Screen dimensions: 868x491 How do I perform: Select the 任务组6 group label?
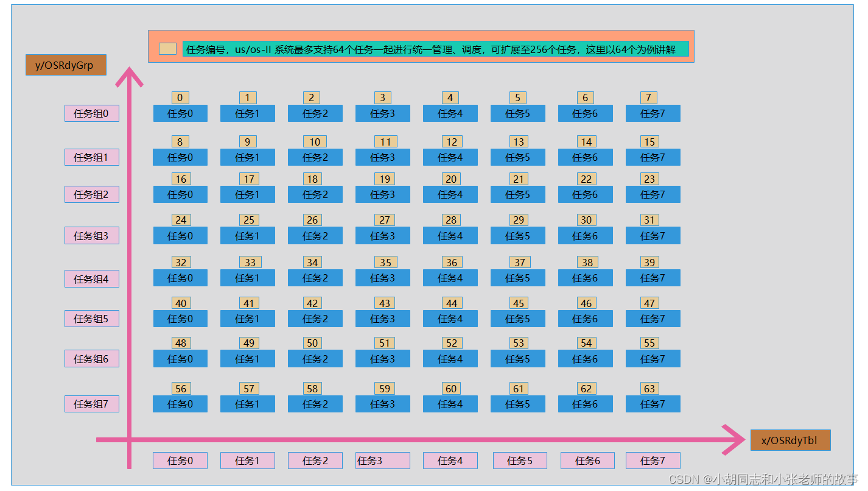(92, 359)
